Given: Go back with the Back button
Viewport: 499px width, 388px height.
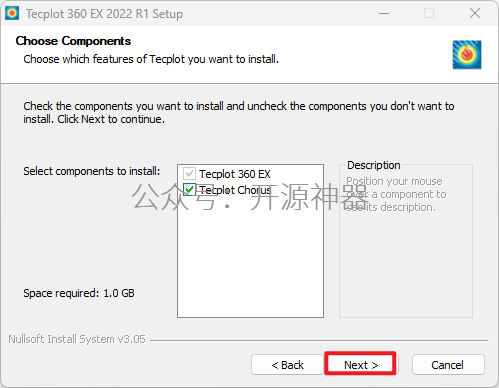Looking at the screenshot, I should [287, 365].
